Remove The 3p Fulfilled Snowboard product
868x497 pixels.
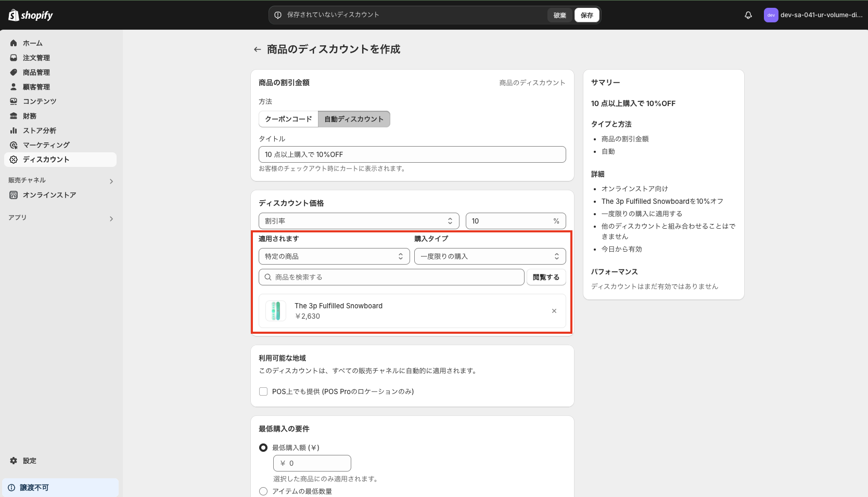(554, 311)
